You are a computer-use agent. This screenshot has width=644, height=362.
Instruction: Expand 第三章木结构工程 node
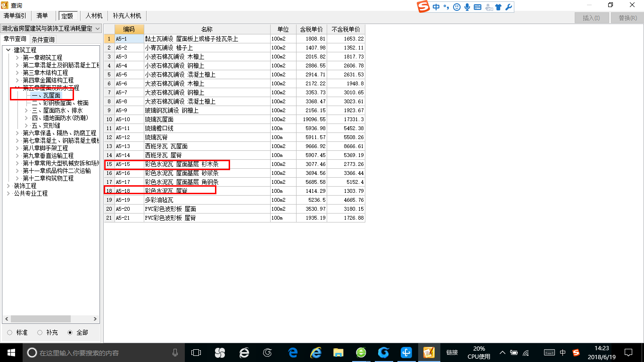(x=17, y=73)
